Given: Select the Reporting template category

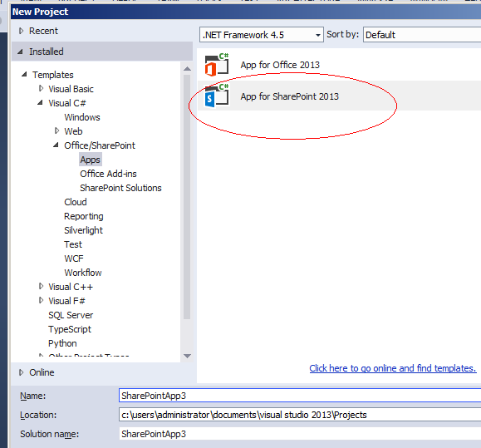Looking at the screenshot, I should [x=83, y=216].
